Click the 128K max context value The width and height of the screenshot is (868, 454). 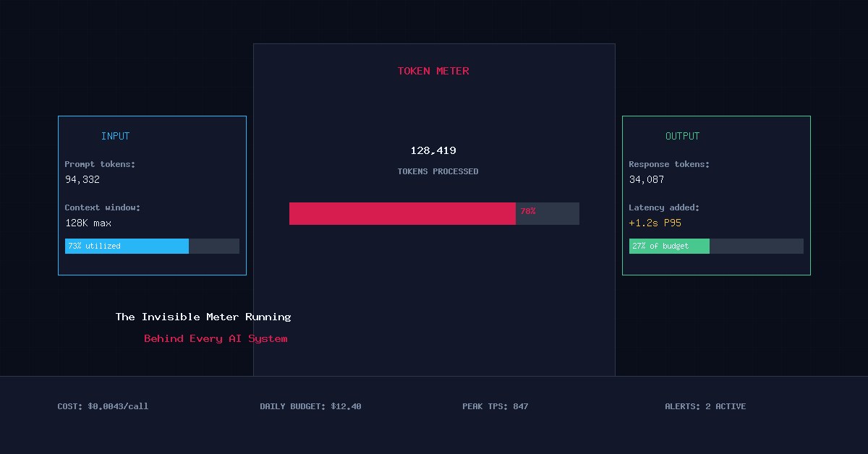point(88,223)
